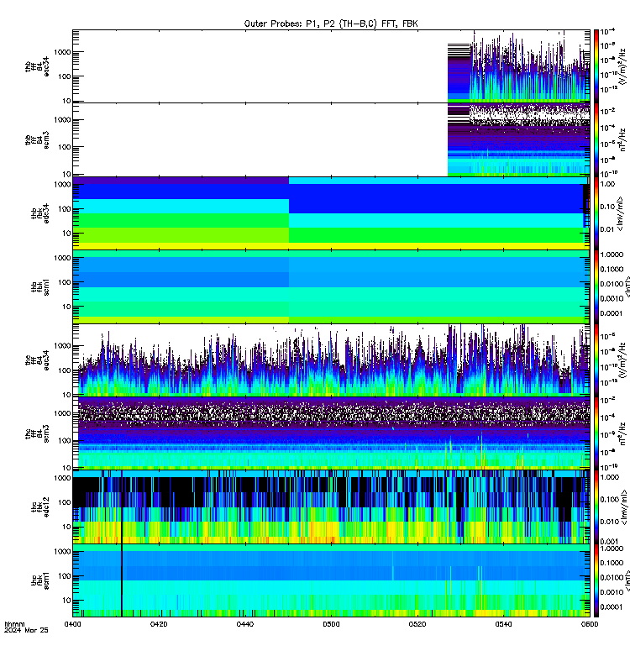The height and width of the screenshot is (672, 630).
Task: Click the '(V/m)²/Hz' unit label of the thc eac34 color bar
Action: pyautogui.click(x=623, y=360)
